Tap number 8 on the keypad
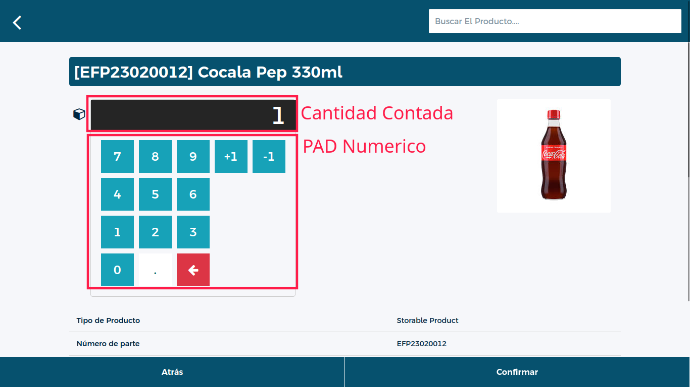The width and height of the screenshot is (690, 387). coord(155,156)
